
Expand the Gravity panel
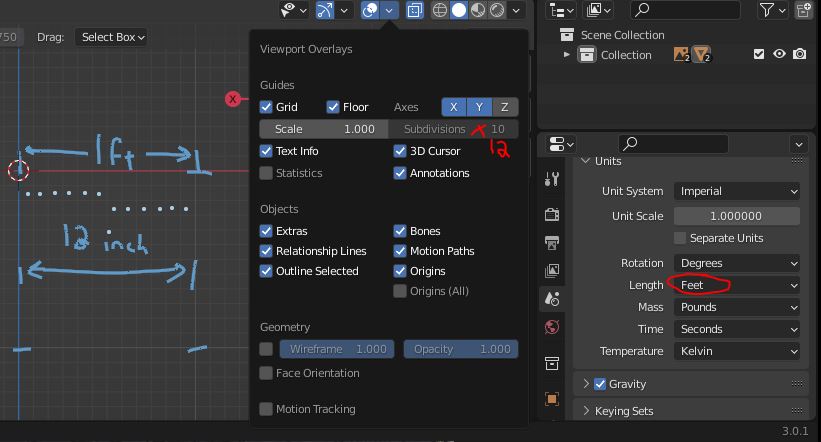point(586,384)
